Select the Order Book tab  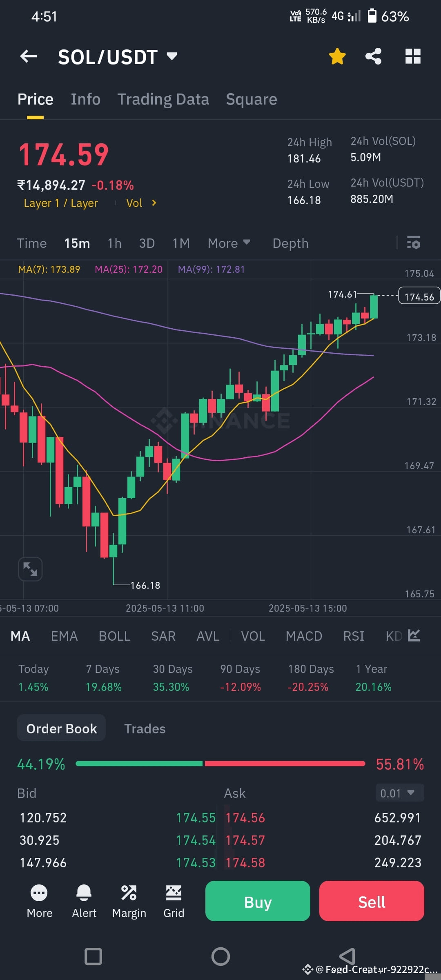pos(61,728)
